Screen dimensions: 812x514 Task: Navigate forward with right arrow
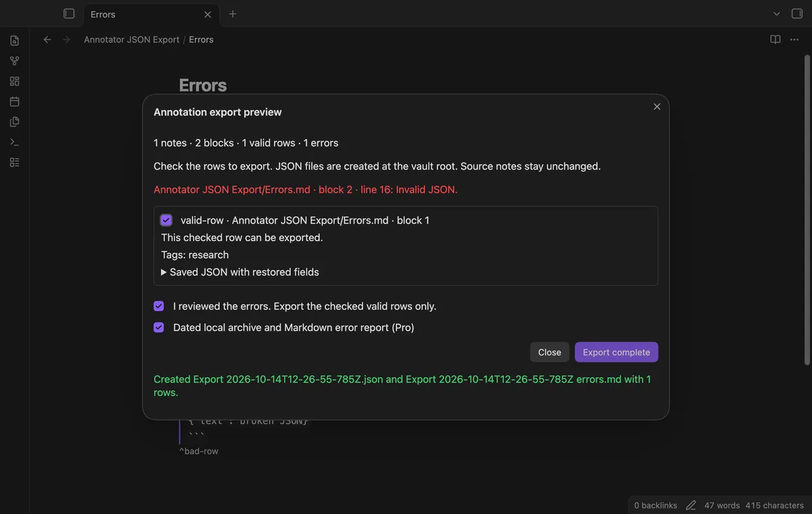[x=66, y=40]
